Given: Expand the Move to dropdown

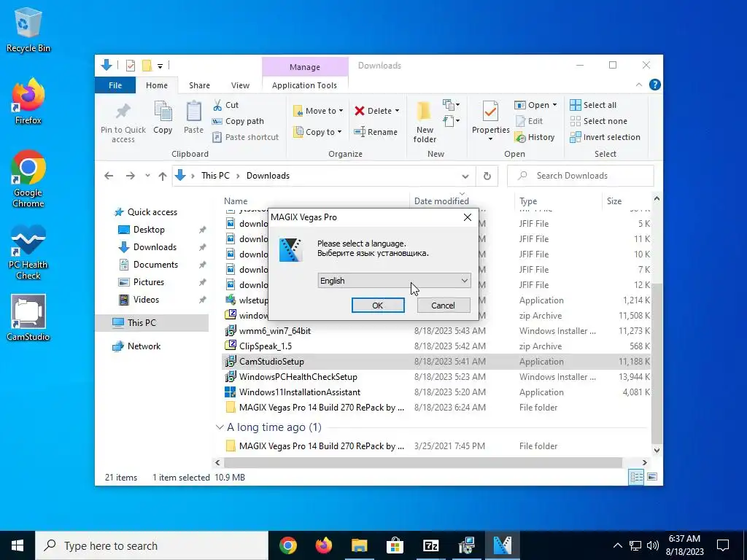Looking at the screenshot, I should (x=341, y=111).
